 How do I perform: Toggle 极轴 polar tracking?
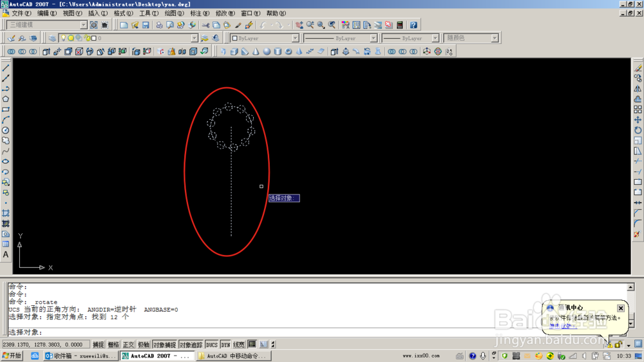click(x=144, y=345)
